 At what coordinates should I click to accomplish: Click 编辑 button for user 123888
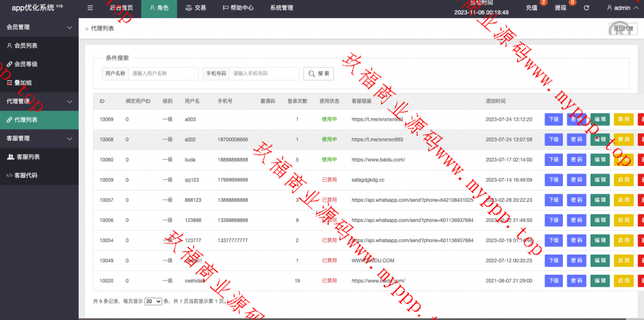pos(600,220)
